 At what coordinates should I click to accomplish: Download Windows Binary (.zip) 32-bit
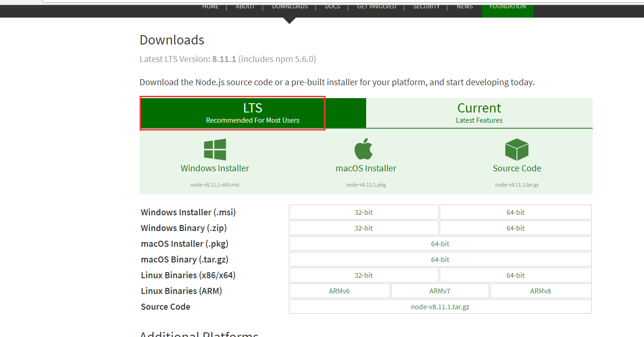point(364,228)
